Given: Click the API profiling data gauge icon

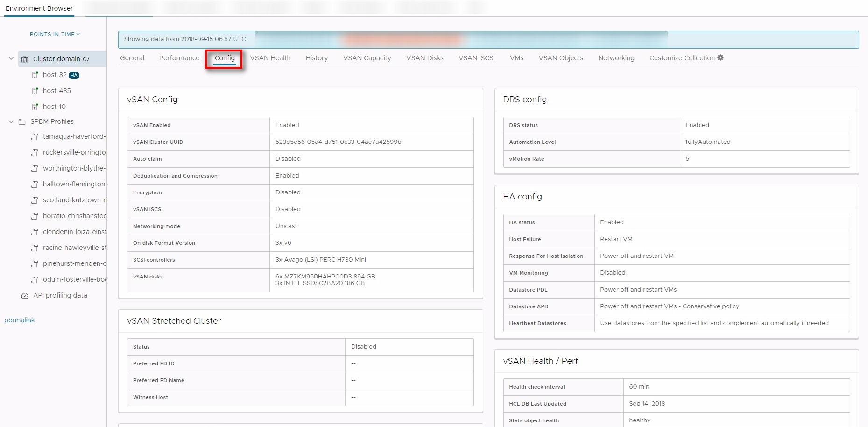Looking at the screenshot, I should pyautogui.click(x=25, y=296).
